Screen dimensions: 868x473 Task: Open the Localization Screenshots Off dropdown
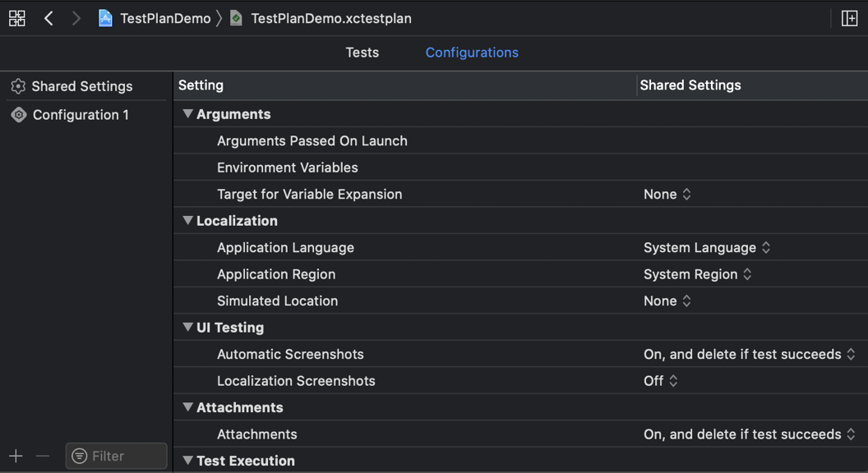coord(660,380)
